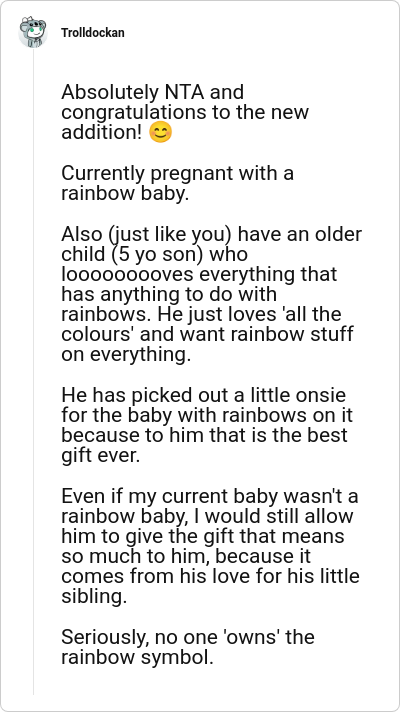Image resolution: width=400 pixels, height=712 pixels.
Task: Select the words "rainbow symbol." at the end
Action: tap(138, 657)
